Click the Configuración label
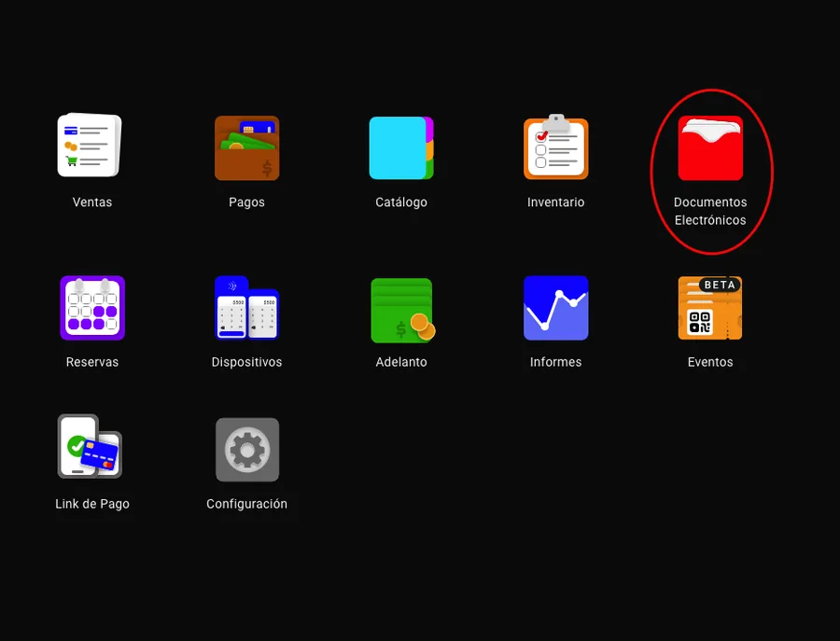Image resolution: width=840 pixels, height=641 pixels. pyautogui.click(x=247, y=504)
